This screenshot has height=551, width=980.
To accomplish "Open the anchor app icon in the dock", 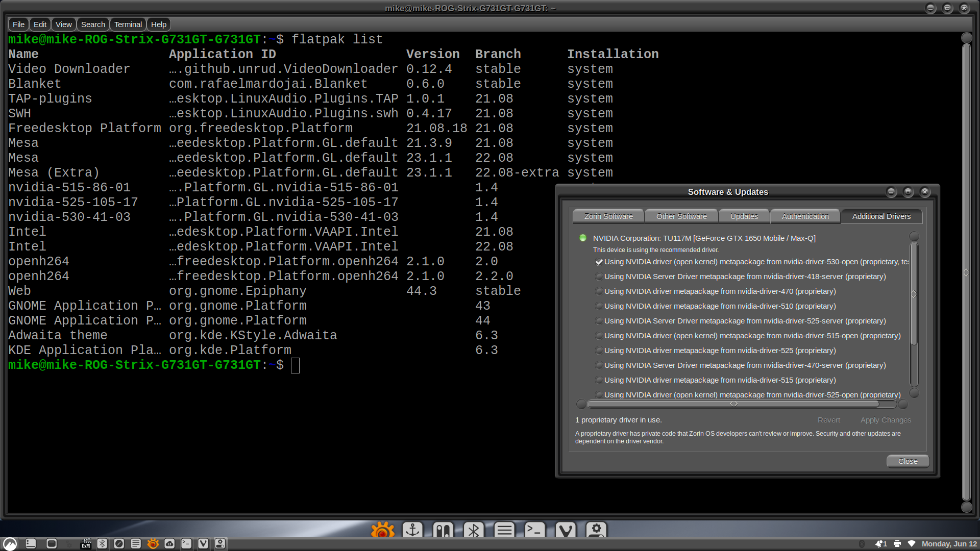I will click(412, 531).
